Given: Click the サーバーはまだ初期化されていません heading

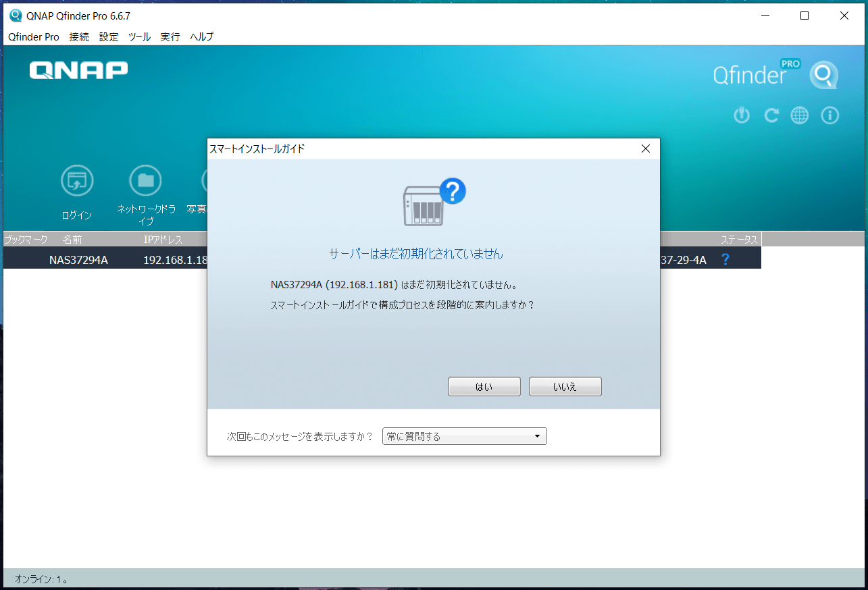Looking at the screenshot, I should point(416,254).
